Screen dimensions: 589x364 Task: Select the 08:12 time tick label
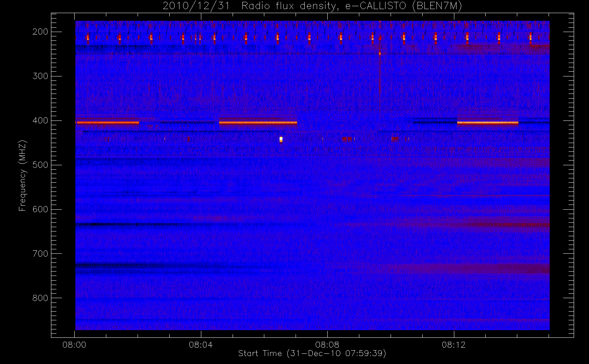tap(454, 345)
